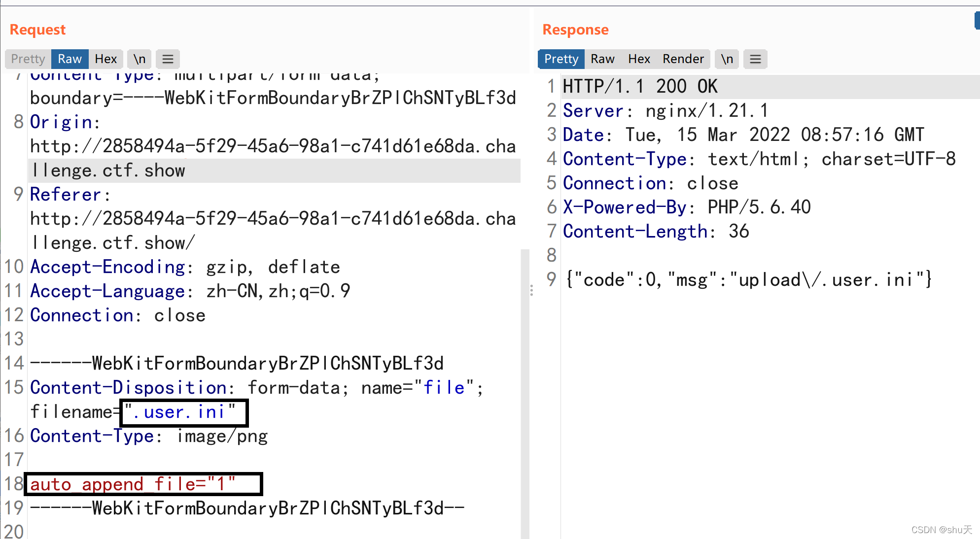
Task: Click the blue button at top-right edge
Action: tap(977, 21)
